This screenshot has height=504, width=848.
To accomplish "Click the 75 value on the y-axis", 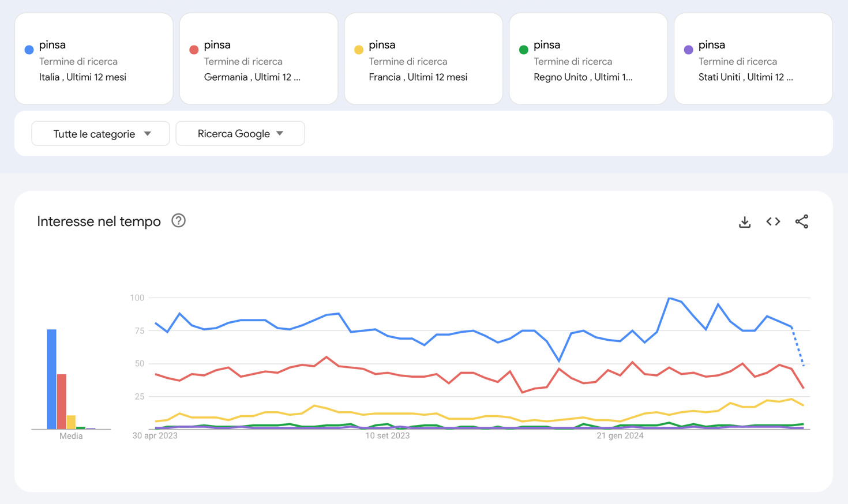I will pos(139,331).
